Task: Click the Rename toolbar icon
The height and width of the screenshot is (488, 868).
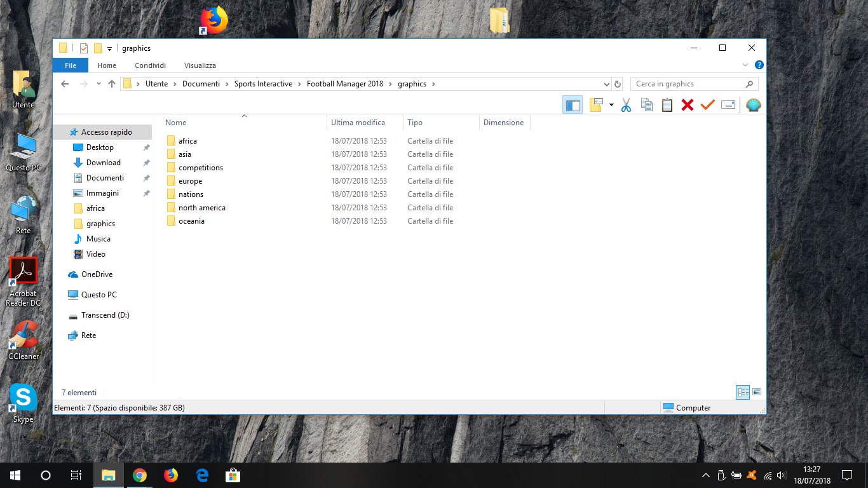Action: click(728, 105)
